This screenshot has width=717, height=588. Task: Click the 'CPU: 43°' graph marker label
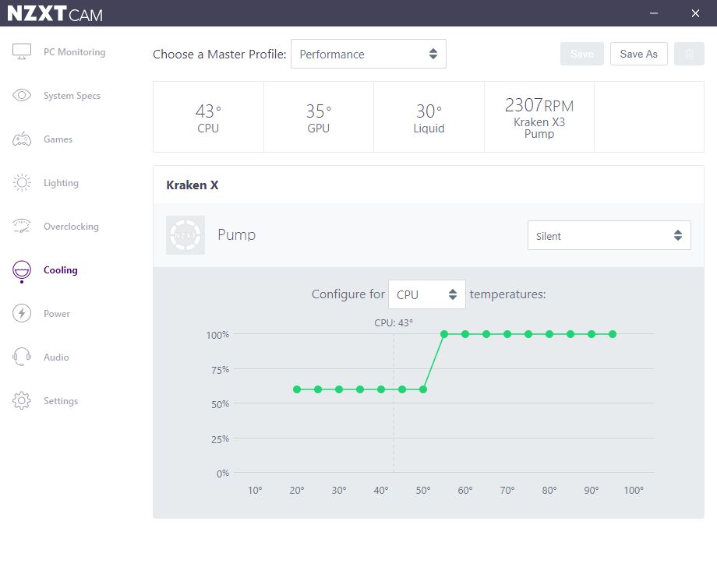[x=394, y=322]
